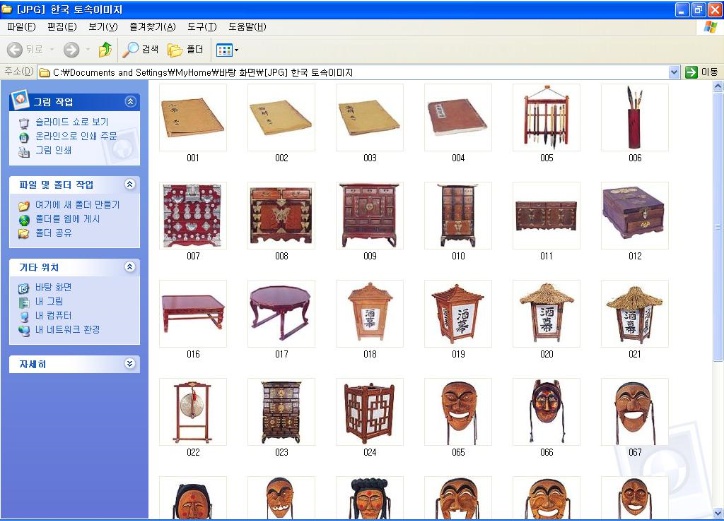Open the 편집(E) menu
Screen dimensions: 724x521
(x=62, y=27)
